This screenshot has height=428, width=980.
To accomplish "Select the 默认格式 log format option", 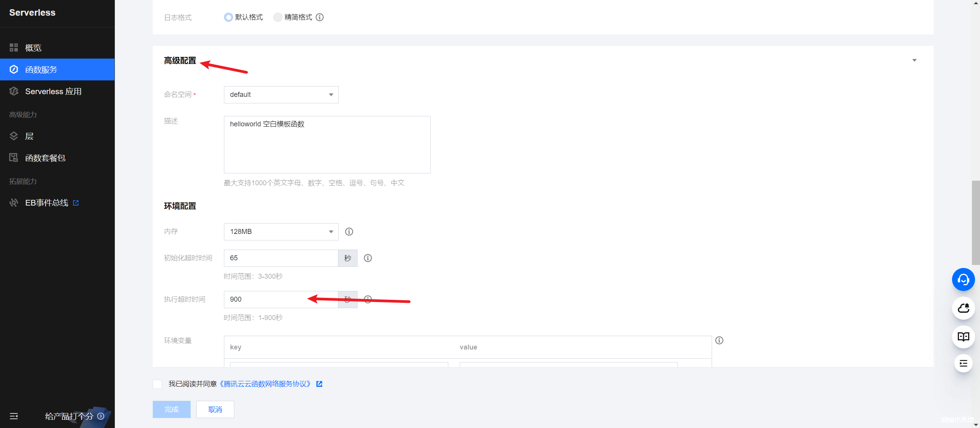I will 229,17.
